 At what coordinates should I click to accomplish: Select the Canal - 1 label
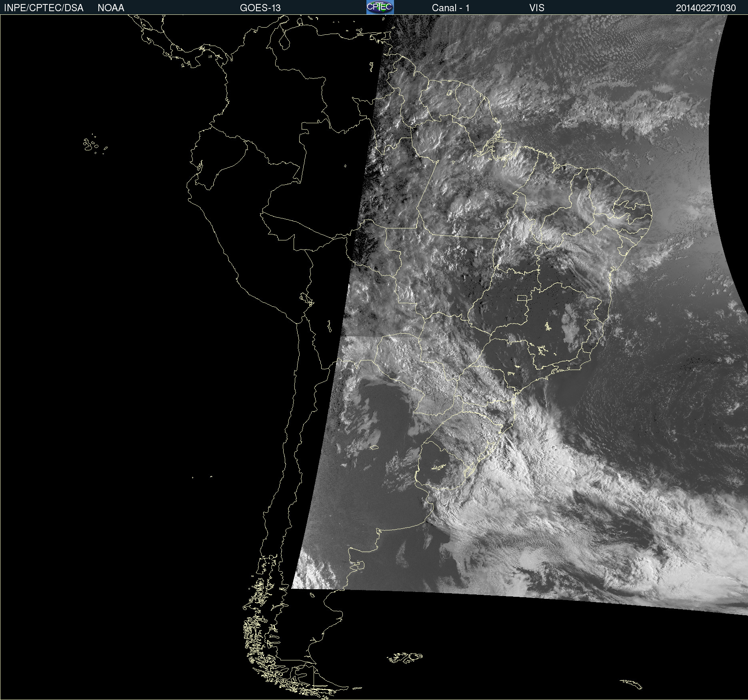(x=451, y=8)
